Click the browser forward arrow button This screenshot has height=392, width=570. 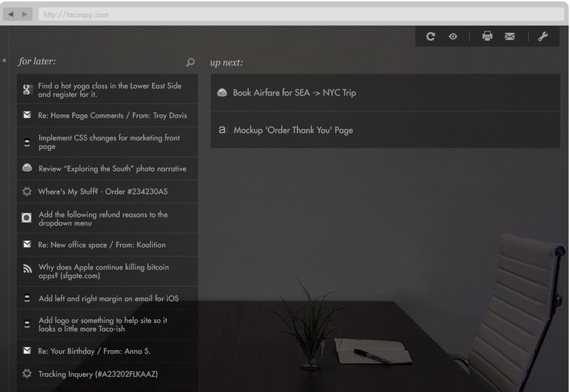click(x=25, y=14)
